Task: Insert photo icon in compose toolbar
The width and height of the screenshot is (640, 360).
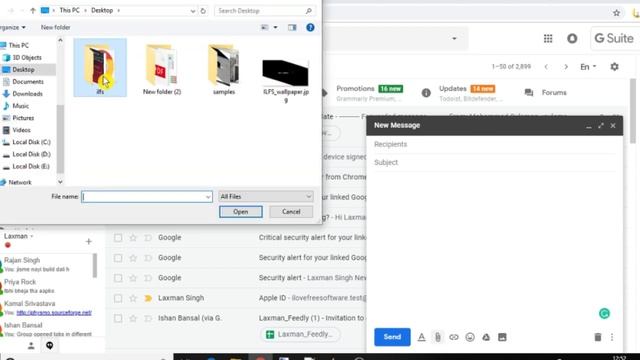Action: point(502,337)
